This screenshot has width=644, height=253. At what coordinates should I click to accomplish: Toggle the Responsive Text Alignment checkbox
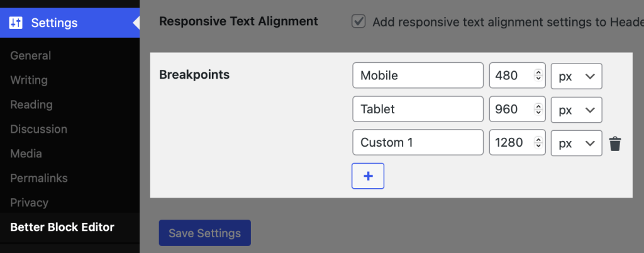coord(358,21)
